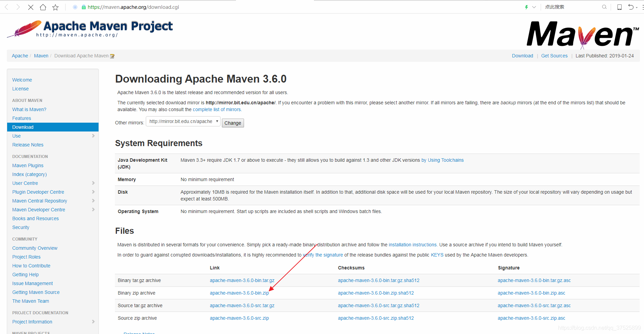Open Getting Maven Source sidebar link
Image resolution: width=644 pixels, height=334 pixels.
[x=36, y=292]
